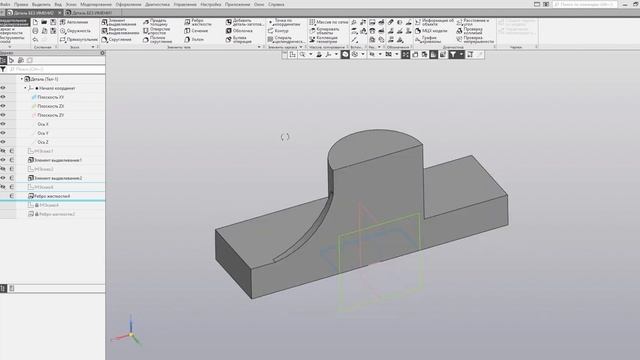The image size is (640, 360).
Task: Open Информация об объекте tool
Action: [434, 22]
